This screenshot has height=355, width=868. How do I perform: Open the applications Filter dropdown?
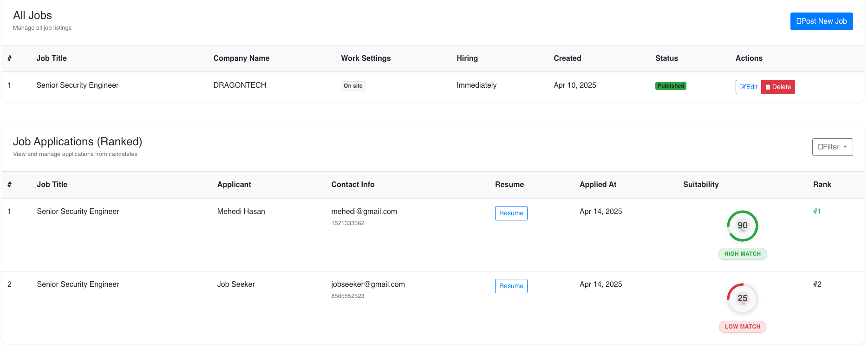(x=832, y=147)
